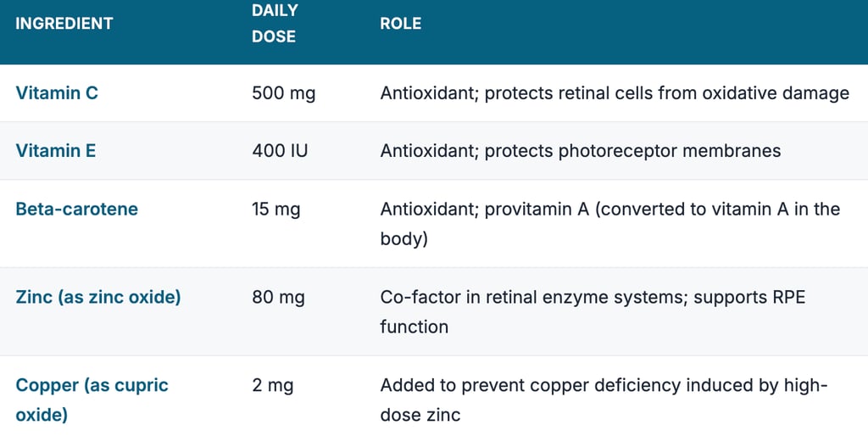Click the DAILY DOSE column header
This screenshot has width=868, height=436.
click(274, 24)
